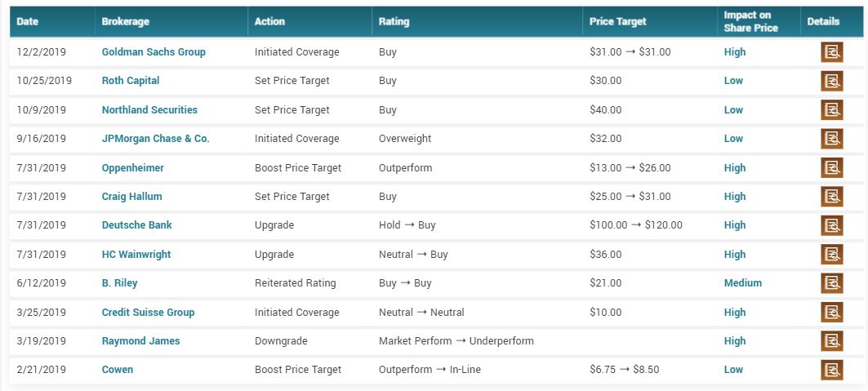
Task: Click the Brokerage column header
Action: [125, 22]
